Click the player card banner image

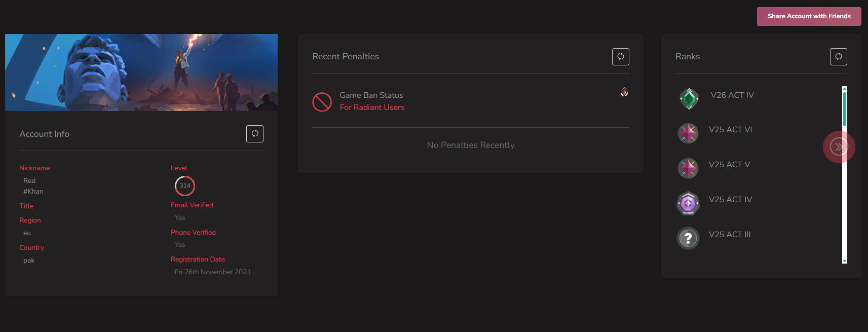point(141,72)
